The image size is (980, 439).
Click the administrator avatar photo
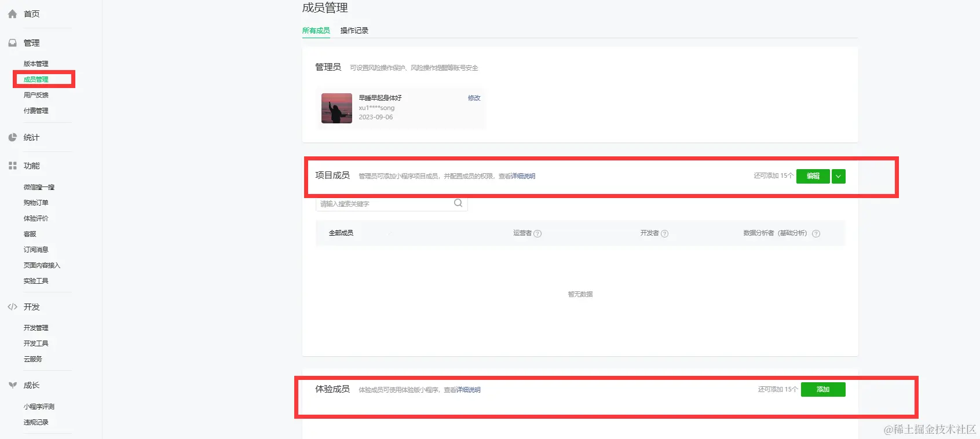point(337,108)
